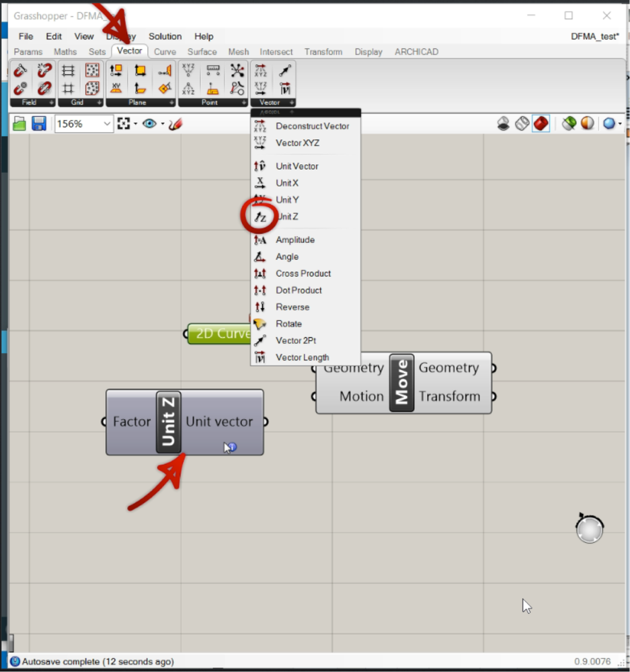The width and height of the screenshot is (630, 672).
Task: Choose Unit X from the dropdown list
Action: tap(305, 183)
